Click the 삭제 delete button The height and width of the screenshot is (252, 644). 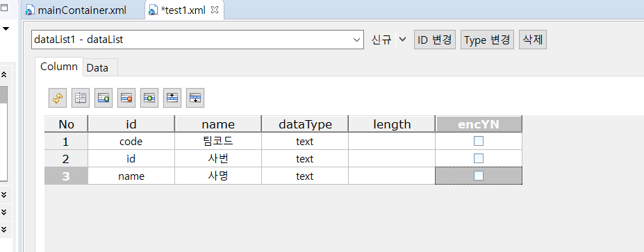point(533,40)
